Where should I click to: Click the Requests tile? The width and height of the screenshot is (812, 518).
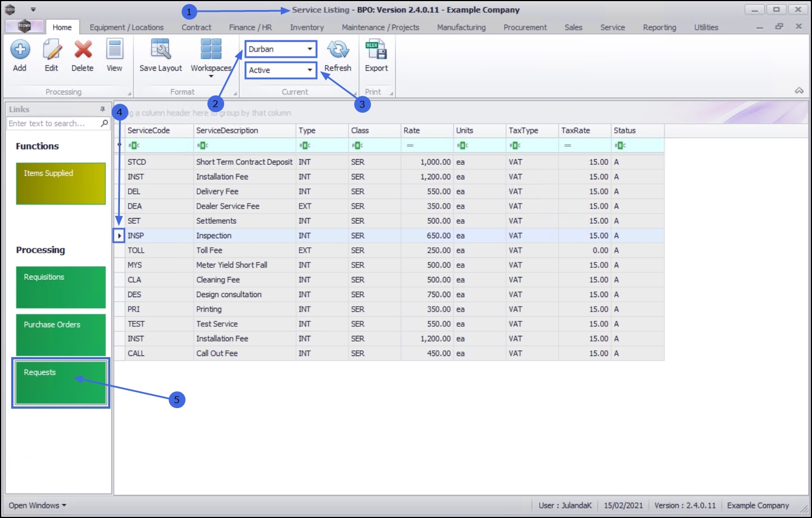61,383
